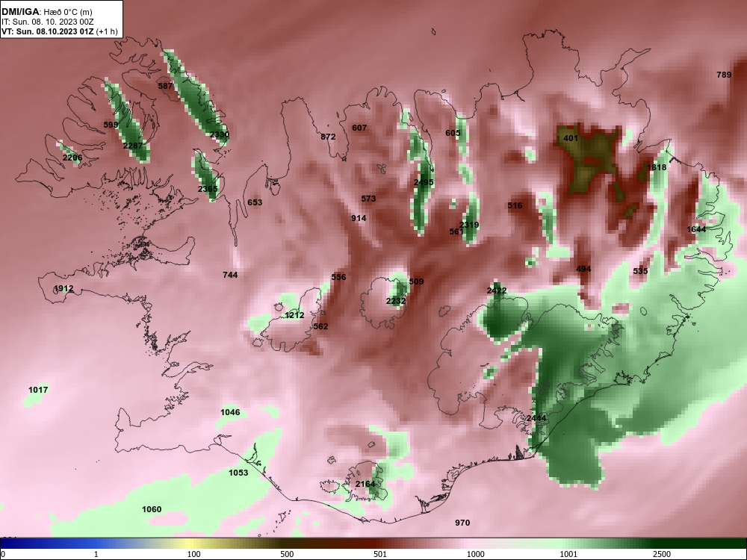Click the 2495 peak value
The image size is (747, 560).
coord(424,182)
